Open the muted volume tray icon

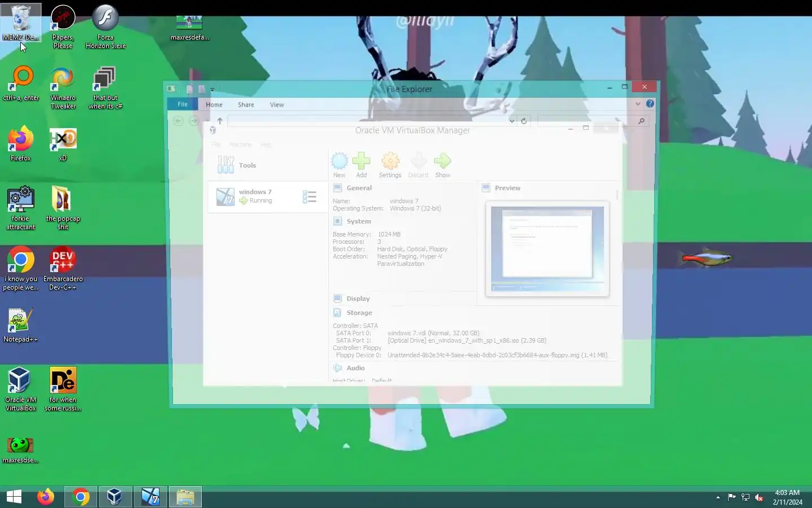[x=759, y=497]
